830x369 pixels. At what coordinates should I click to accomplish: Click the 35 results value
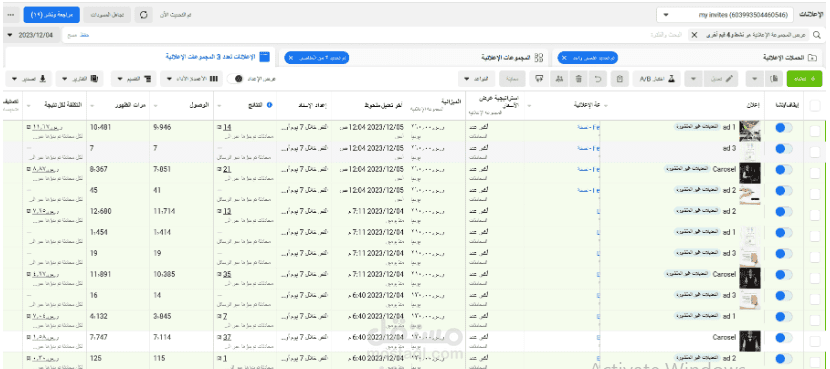click(x=227, y=274)
